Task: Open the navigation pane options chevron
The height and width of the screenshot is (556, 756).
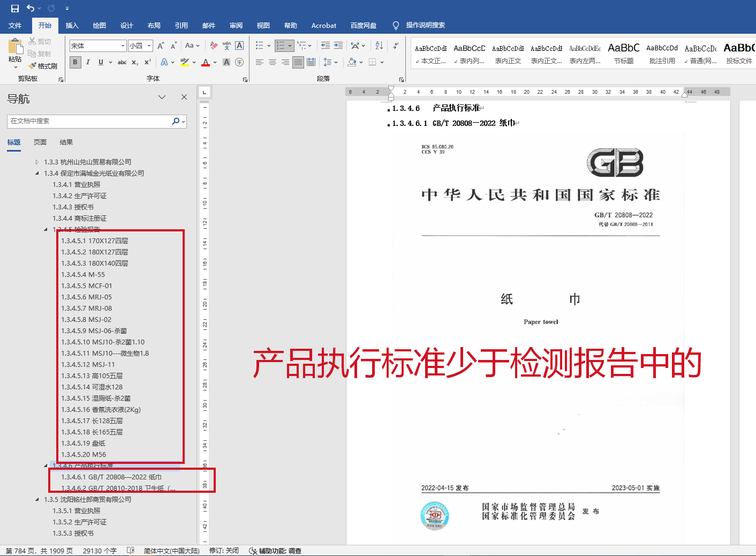Action: 162,97
